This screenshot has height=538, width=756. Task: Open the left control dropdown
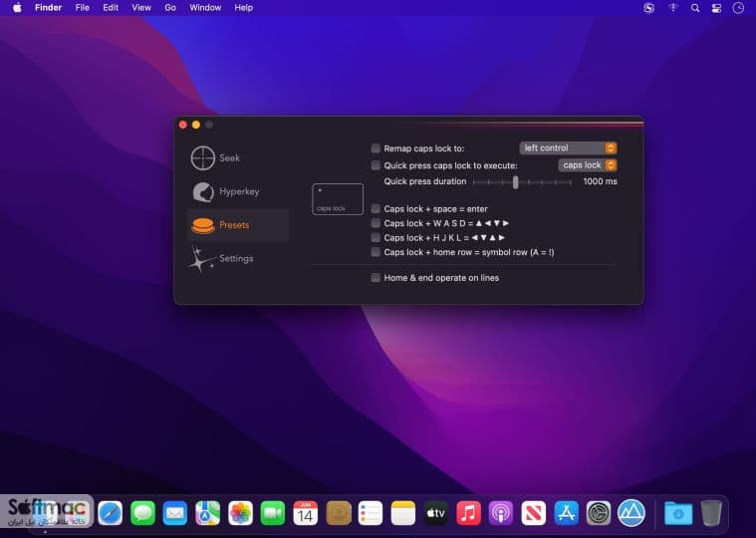(x=568, y=148)
